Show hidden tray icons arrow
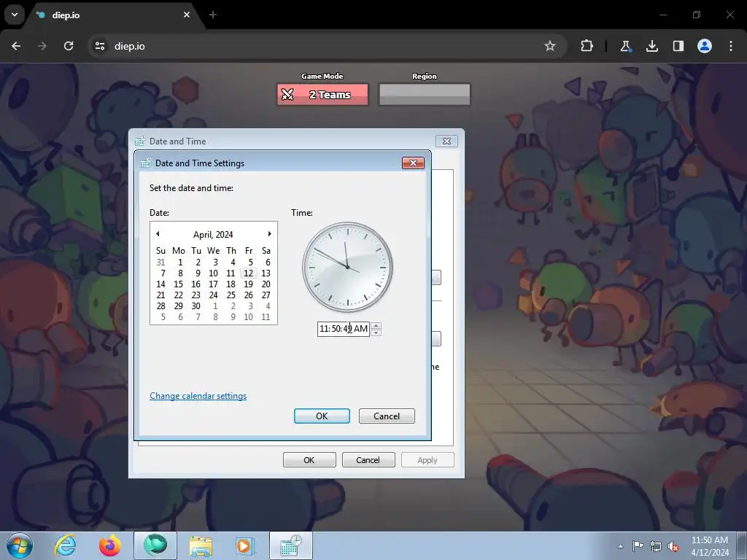747x560 pixels. click(x=620, y=546)
